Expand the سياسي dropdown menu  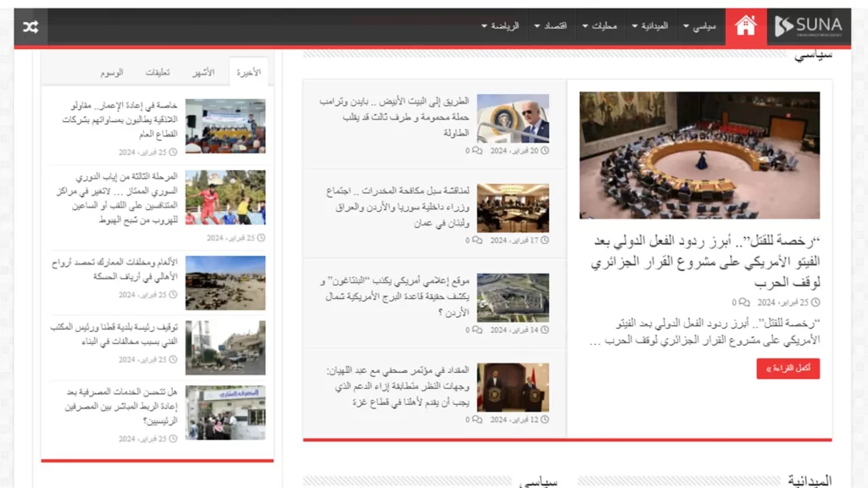699,26
